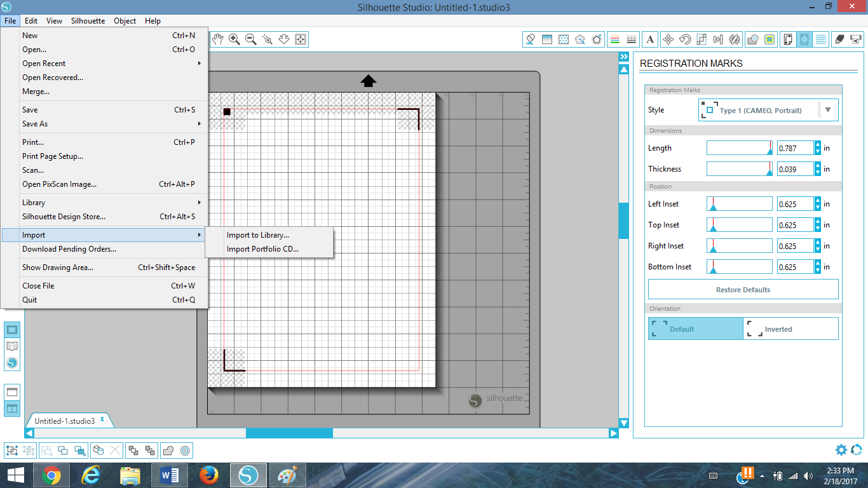Viewport: 868px width, 488px height.
Task: Click the group selected shapes icon
Action: (x=11, y=451)
